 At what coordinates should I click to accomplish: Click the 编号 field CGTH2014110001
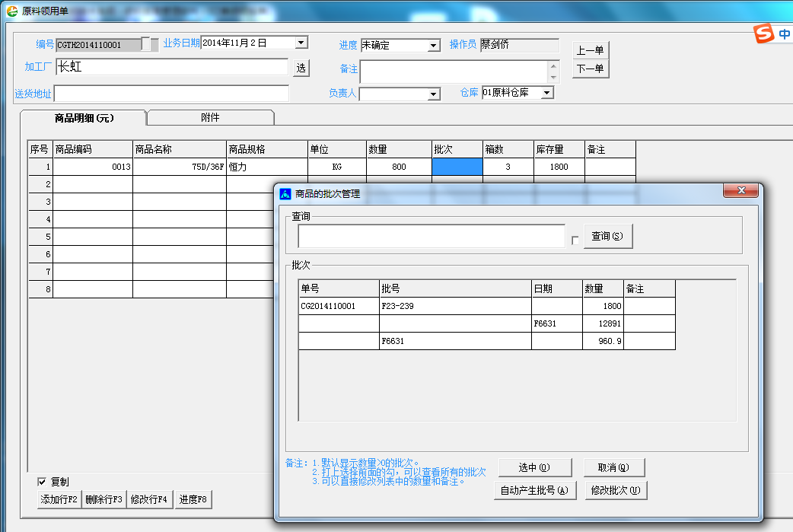coord(99,45)
